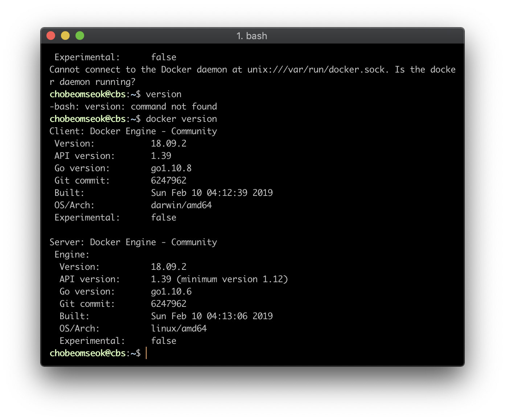Click server Go version value 'go1.10.6'
The image size is (505, 420).
click(171, 292)
